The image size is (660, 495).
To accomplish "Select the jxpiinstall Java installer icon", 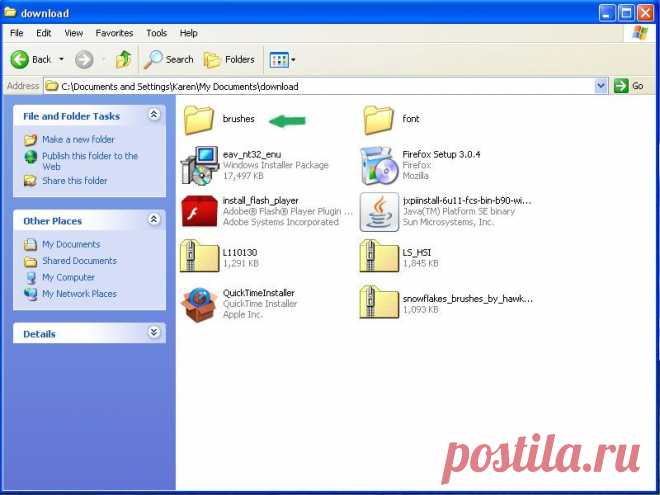I will click(379, 212).
